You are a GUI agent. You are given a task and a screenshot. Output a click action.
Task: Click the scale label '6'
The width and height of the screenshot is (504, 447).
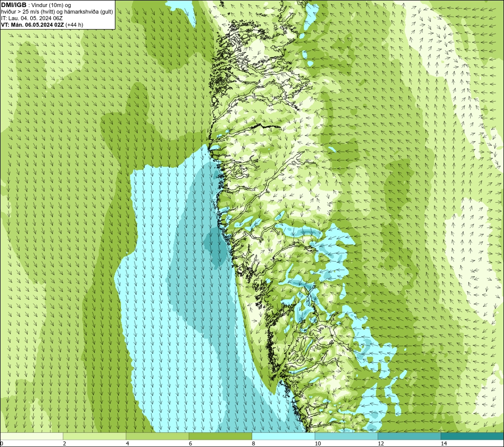pyautogui.click(x=191, y=444)
